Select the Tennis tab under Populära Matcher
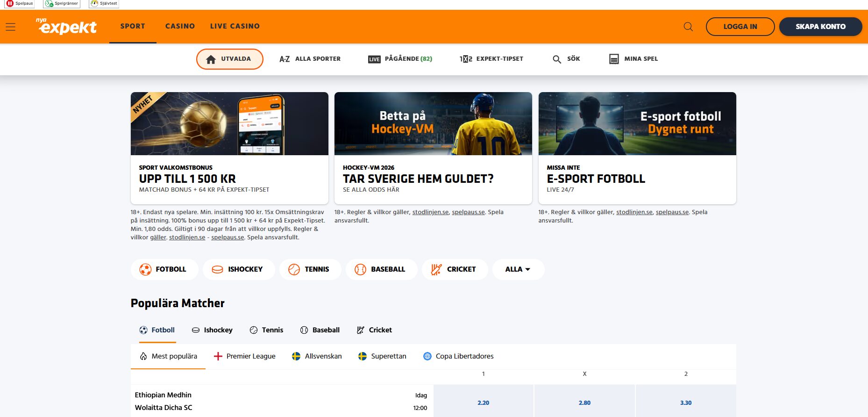 tap(266, 330)
